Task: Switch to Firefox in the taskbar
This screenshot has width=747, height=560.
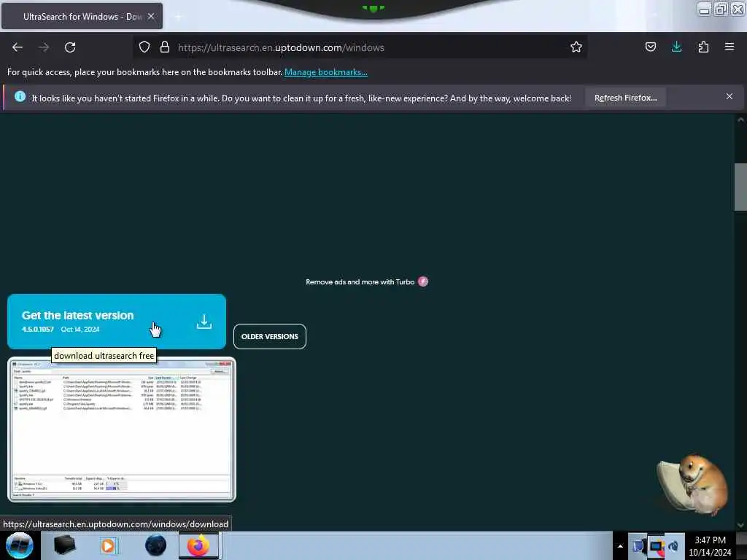Action: (x=199, y=545)
